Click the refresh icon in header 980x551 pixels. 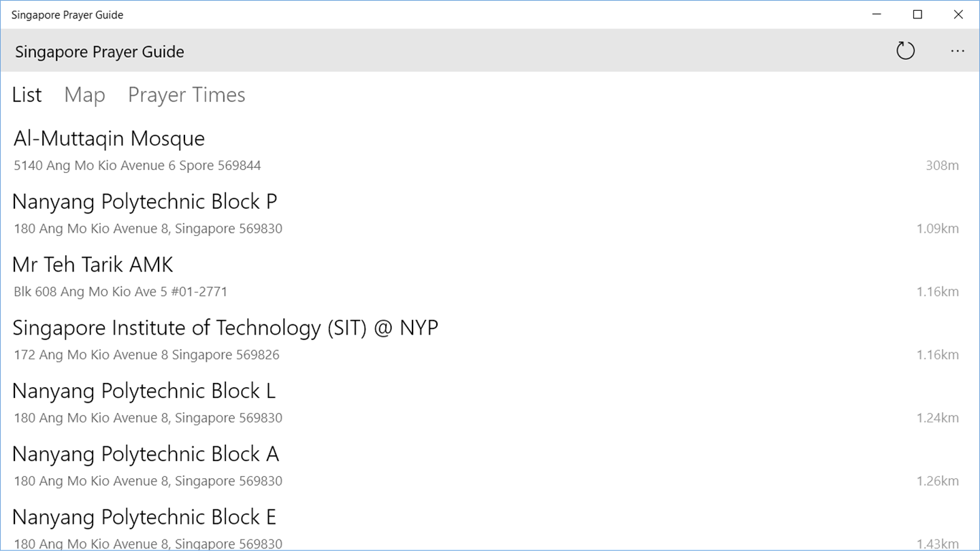pos(905,51)
